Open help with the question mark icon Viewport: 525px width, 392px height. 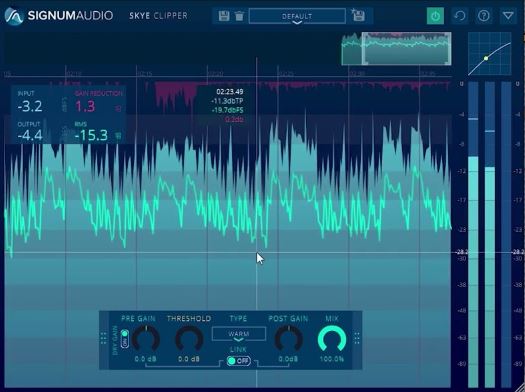(x=484, y=16)
